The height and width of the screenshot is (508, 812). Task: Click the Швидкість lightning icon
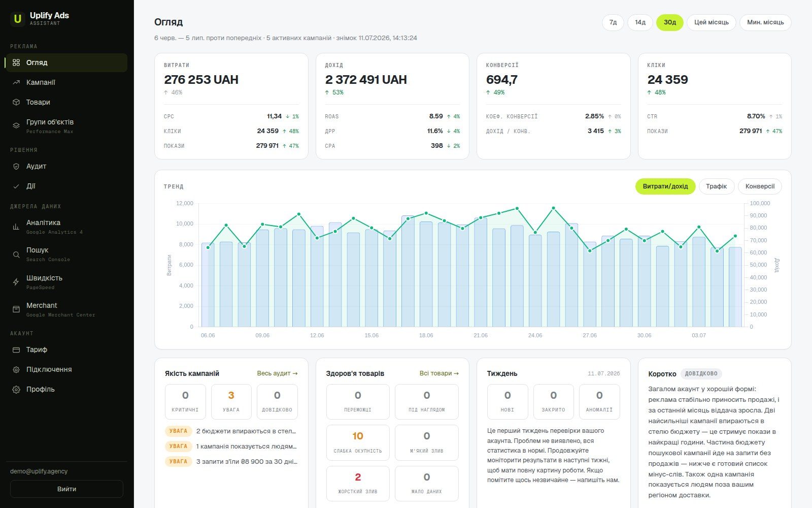tap(16, 282)
